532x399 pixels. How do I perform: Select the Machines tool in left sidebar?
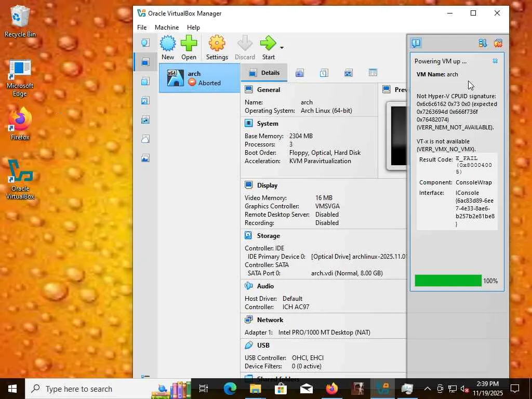[x=145, y=62]
